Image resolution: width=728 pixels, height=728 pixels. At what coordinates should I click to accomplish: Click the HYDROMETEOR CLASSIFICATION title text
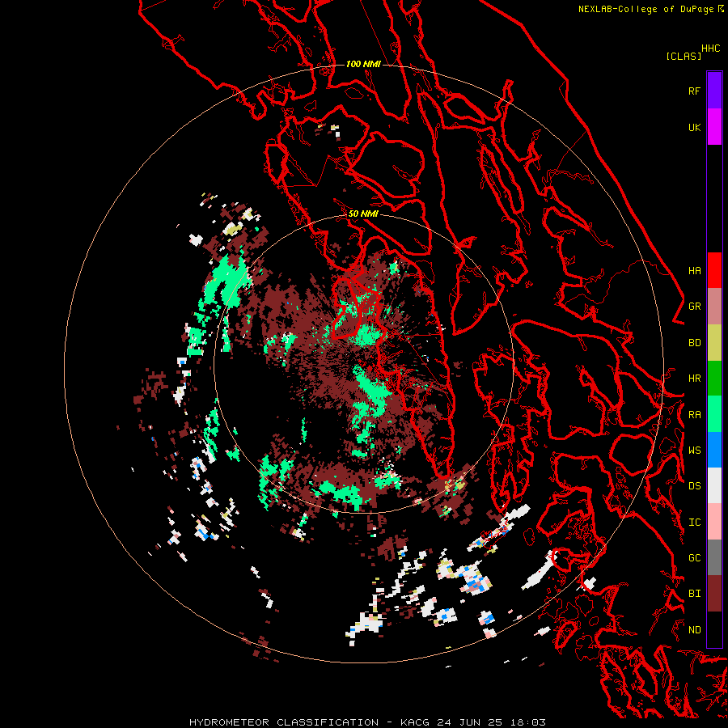[x=284, y=722]
